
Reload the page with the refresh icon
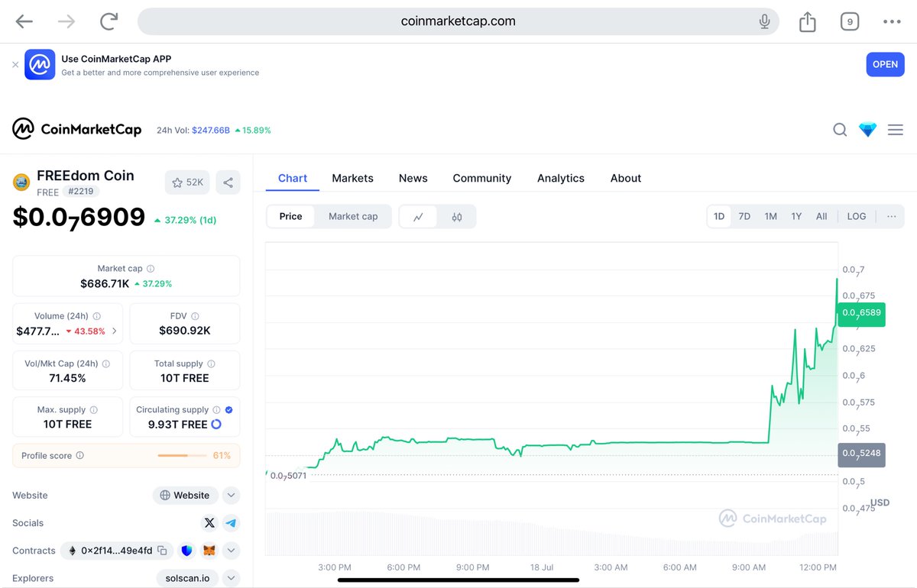click(109, 21)
